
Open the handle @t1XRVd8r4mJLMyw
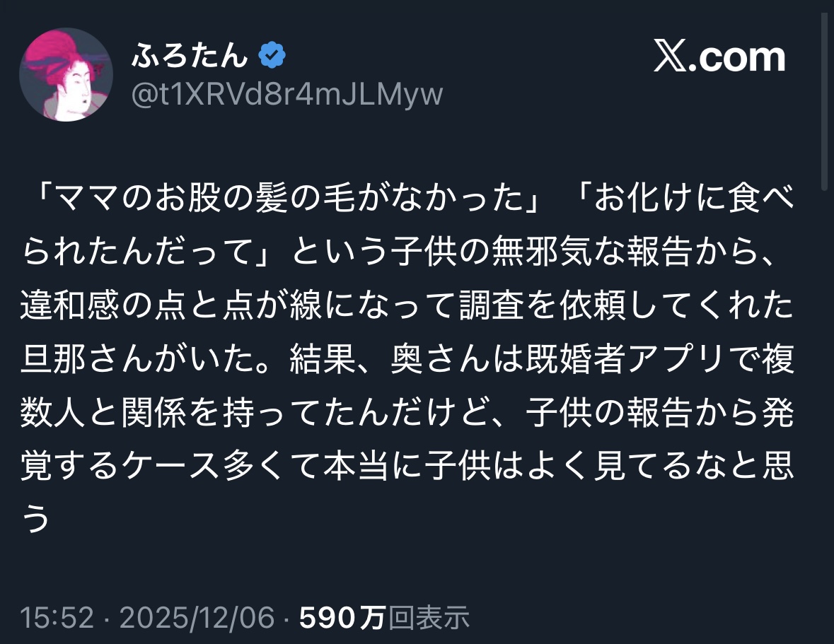(x=287, y=95)
